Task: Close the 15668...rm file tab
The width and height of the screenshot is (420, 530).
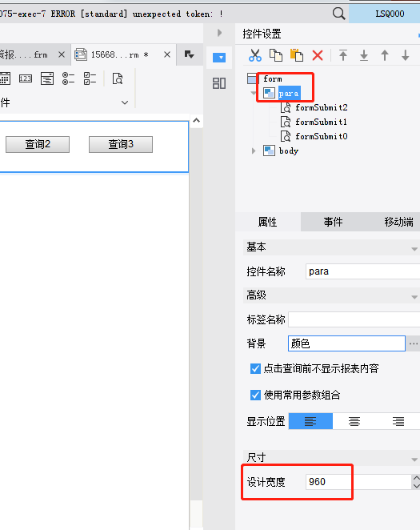Action: pyautogui.click(x=167, y=54)
